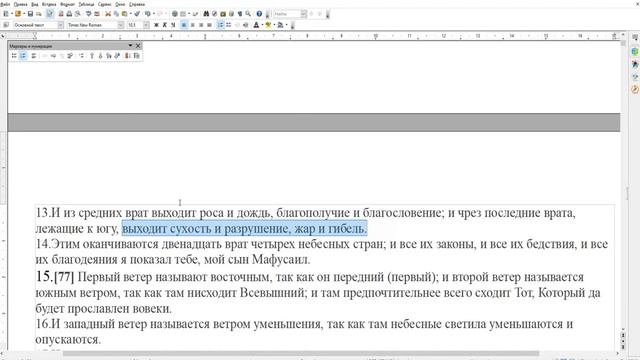Screen dimensions: 640x360
Task: Click the Undo arrow icon
Action: tap(148, 14)
